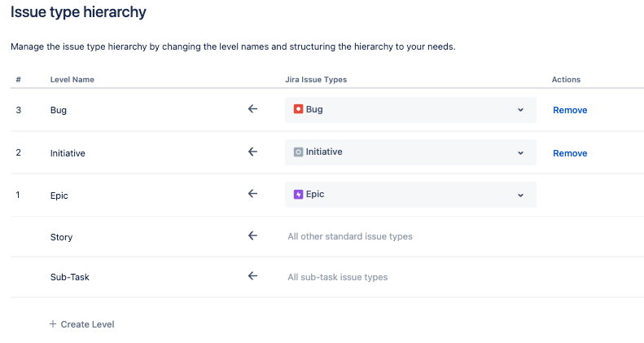This screenshot has width=644, height=343.
Task: Expand the Bug issue type dropdown chevron
Action: coord(520,110)
